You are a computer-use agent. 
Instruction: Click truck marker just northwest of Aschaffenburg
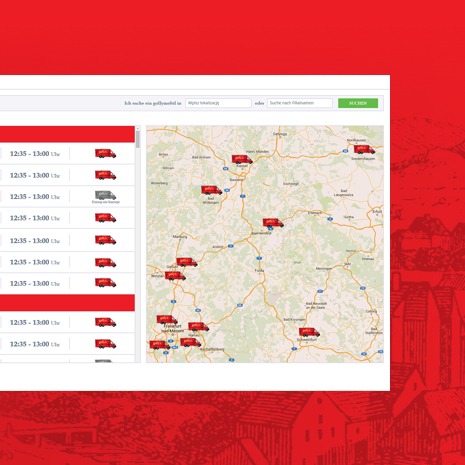191,342
